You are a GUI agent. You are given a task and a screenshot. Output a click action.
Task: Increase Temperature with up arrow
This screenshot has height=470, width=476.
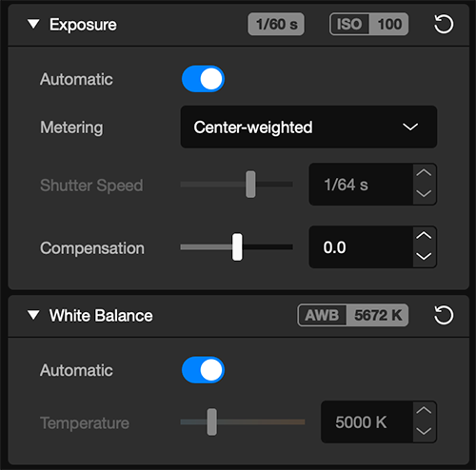pyautogui.click(x=425, y=411)
